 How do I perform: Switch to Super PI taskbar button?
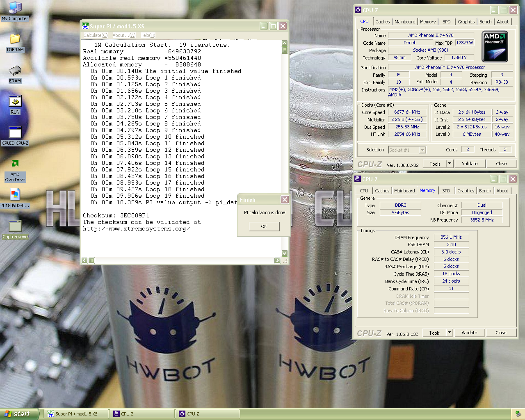(76, 414)
